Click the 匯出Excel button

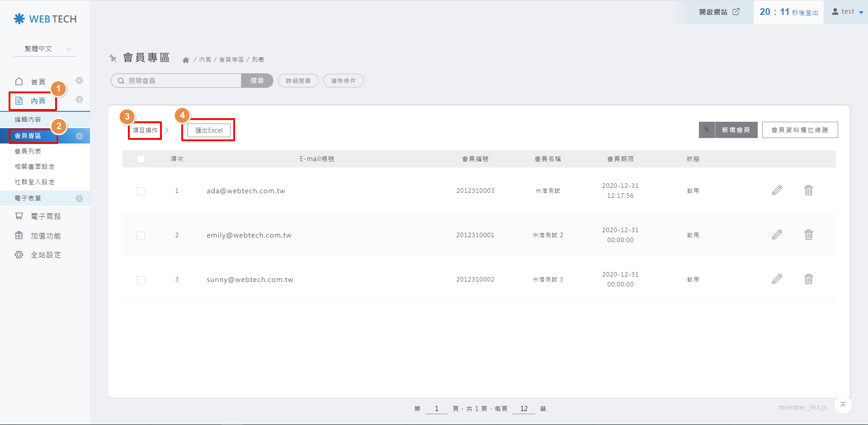(x=209, y=130)
